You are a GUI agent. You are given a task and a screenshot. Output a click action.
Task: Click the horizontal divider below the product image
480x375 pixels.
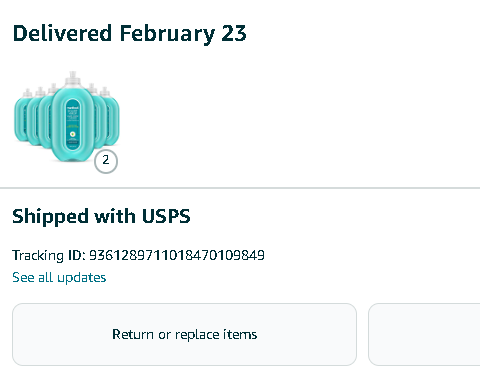[240, 188]
